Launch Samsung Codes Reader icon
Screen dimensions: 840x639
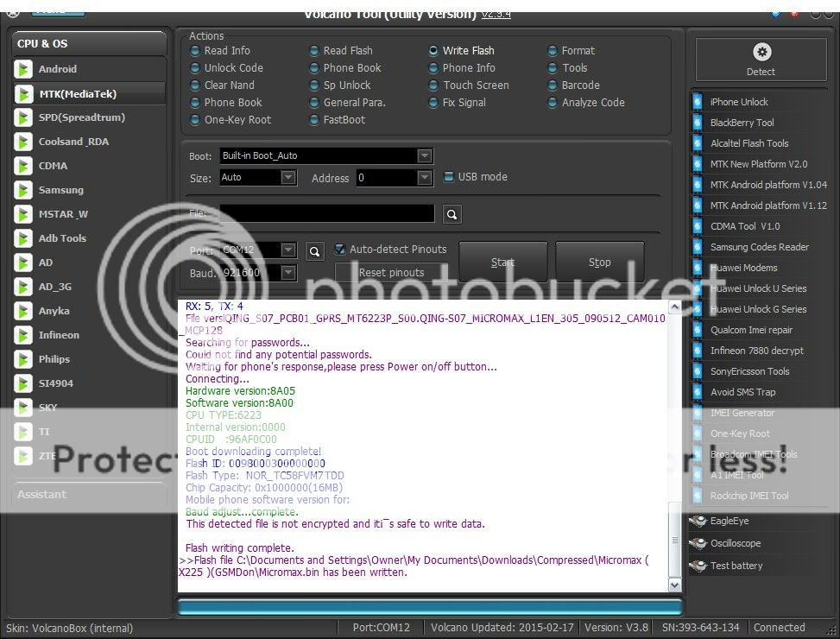[x=697, y=248]
